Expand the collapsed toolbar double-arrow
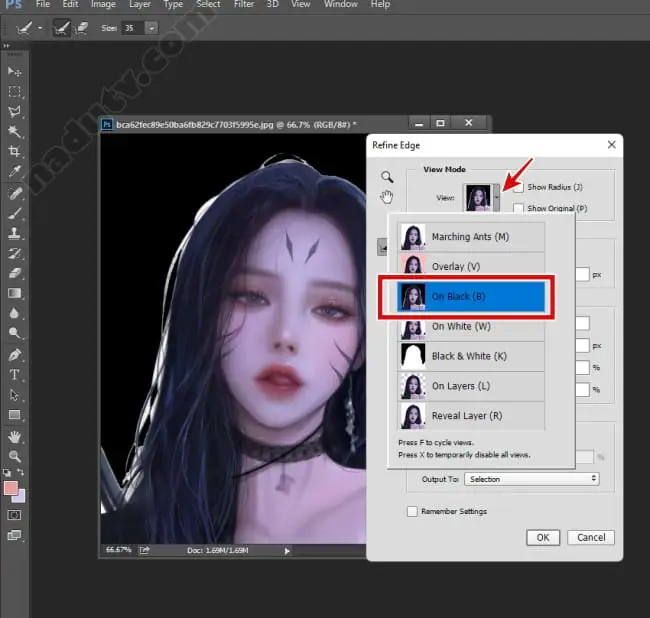650x618 pixels. tap(6, 46)
